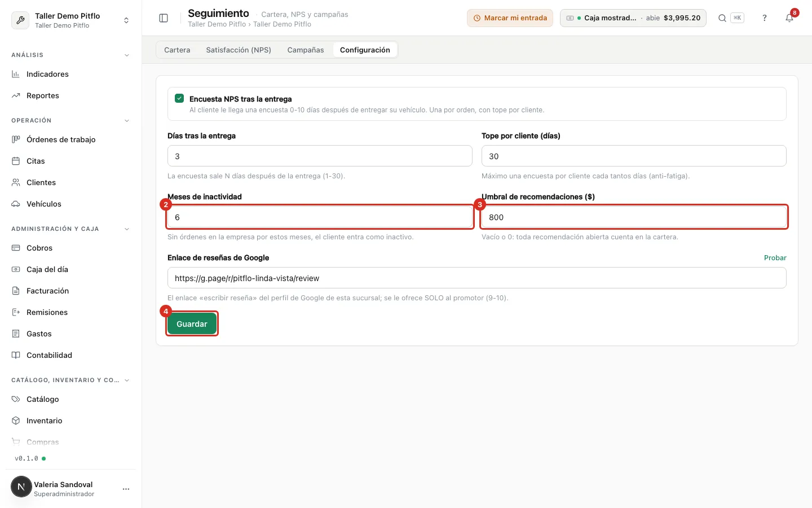Switch to the Cartera tab
The height and width of the screenshot is (508, 812).
177,50
